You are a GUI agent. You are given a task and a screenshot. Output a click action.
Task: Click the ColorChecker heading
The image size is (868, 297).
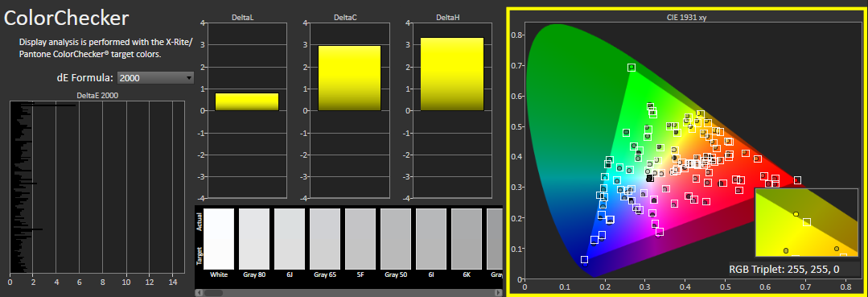(x=67, y=18)
